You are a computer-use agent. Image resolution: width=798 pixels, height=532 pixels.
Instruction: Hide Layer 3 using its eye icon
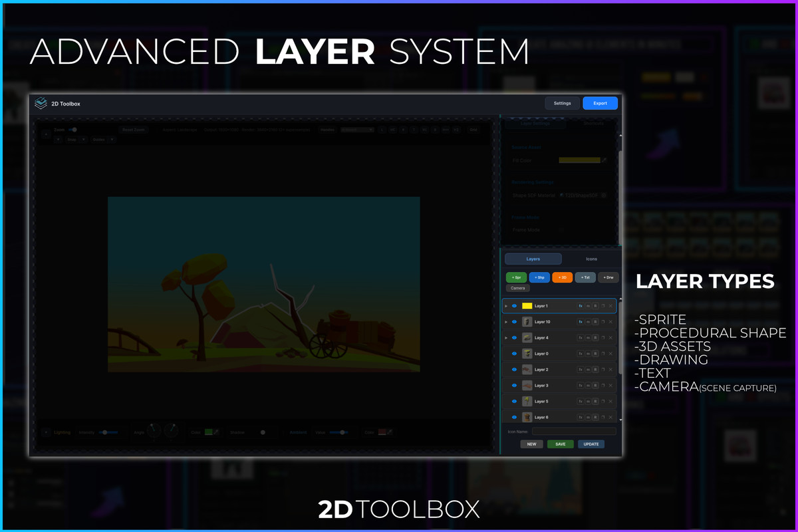point(514,386)
